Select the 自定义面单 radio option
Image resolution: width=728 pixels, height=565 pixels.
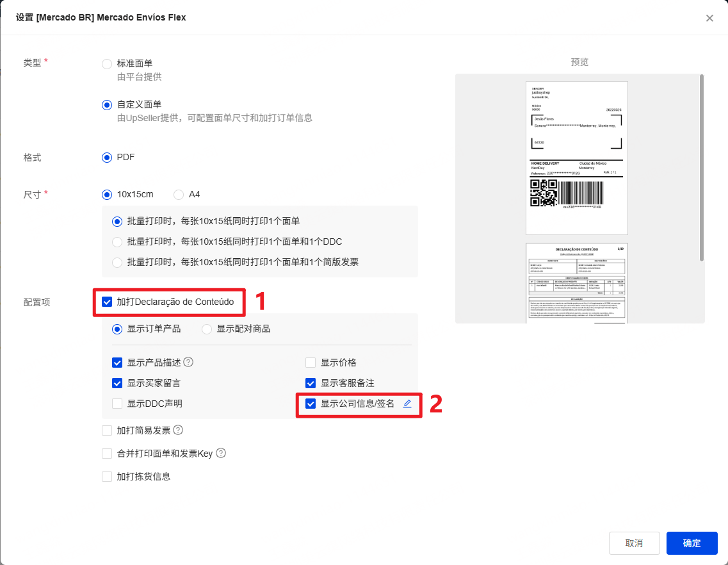[107, 104]
